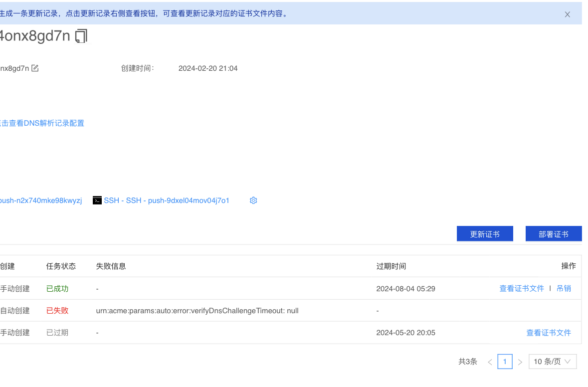
Task: Open the 10 条/页 page size dropdown
Action: (x=552, y=362)
